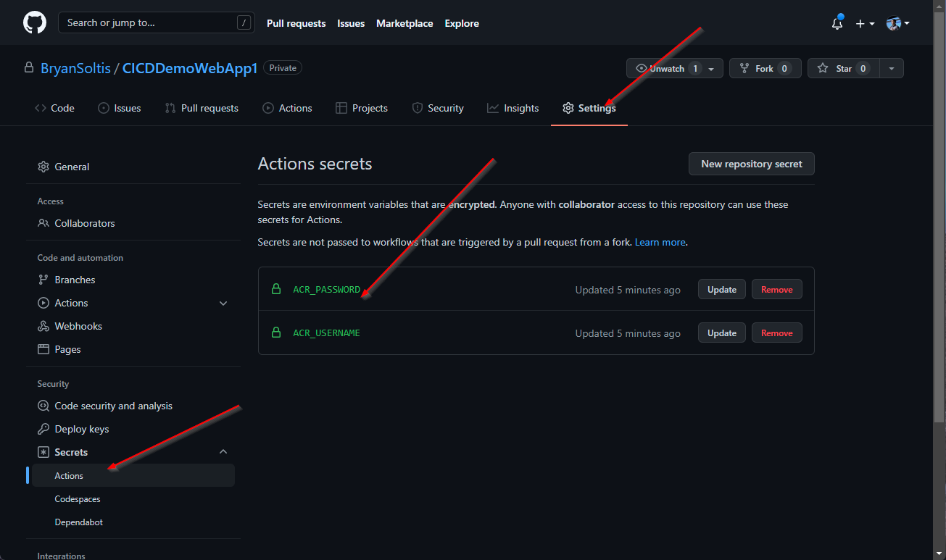The height and width of the screenshot is (560, 946).
Task: Open the notifications bell
Action: click(837, 23)
